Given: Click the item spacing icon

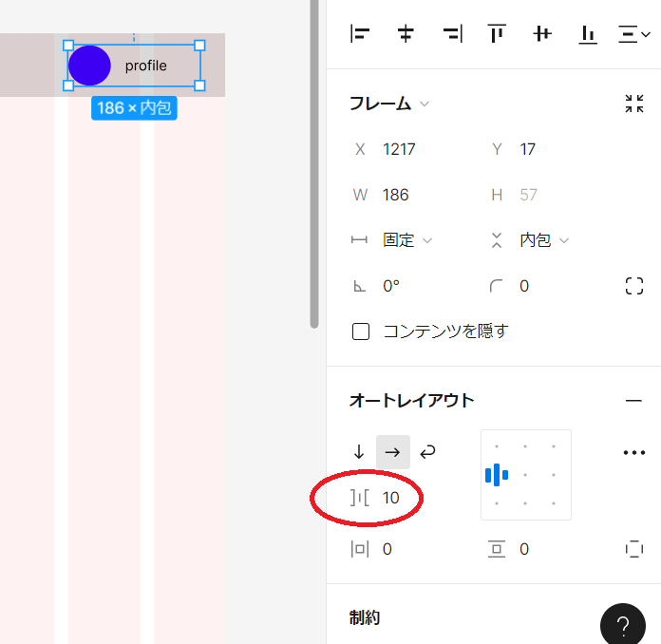Looking at the screenshot, I should tap(360, 498).
